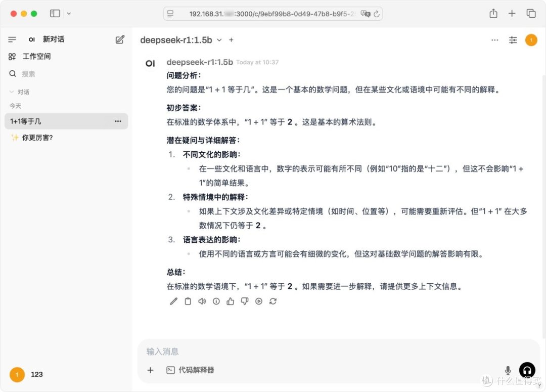This screenshot has width=546, height=392.
Task: Show the tab overview icon
Action: pos(531,13)
